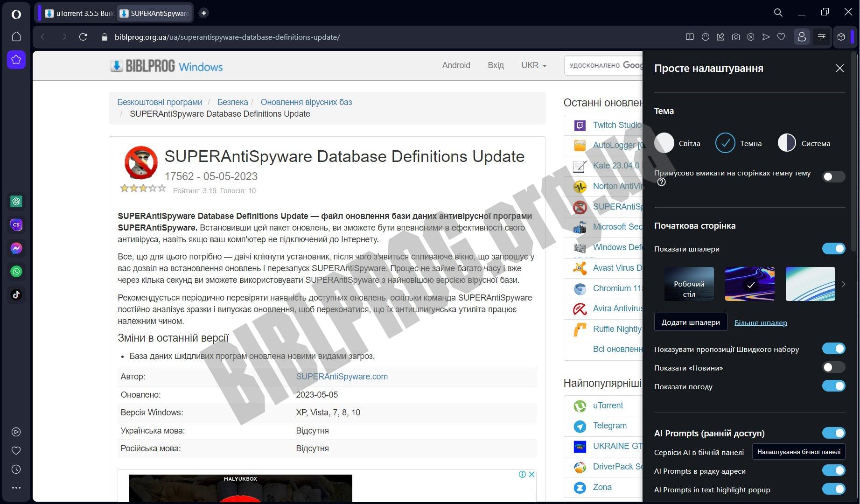Rate program with five stars widget
The width and height of the screenshot is (860, 504).
pyautogui.click(x=143, y=188)
